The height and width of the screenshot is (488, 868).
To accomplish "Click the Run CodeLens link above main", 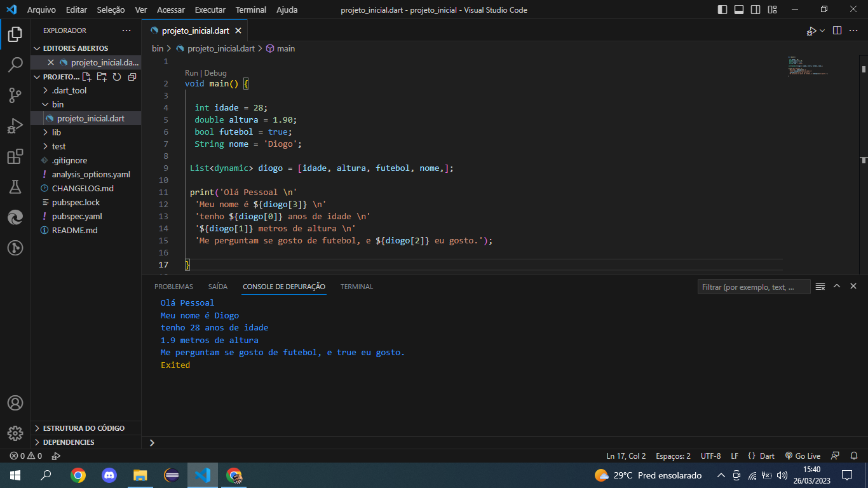I will coord(191,73).
